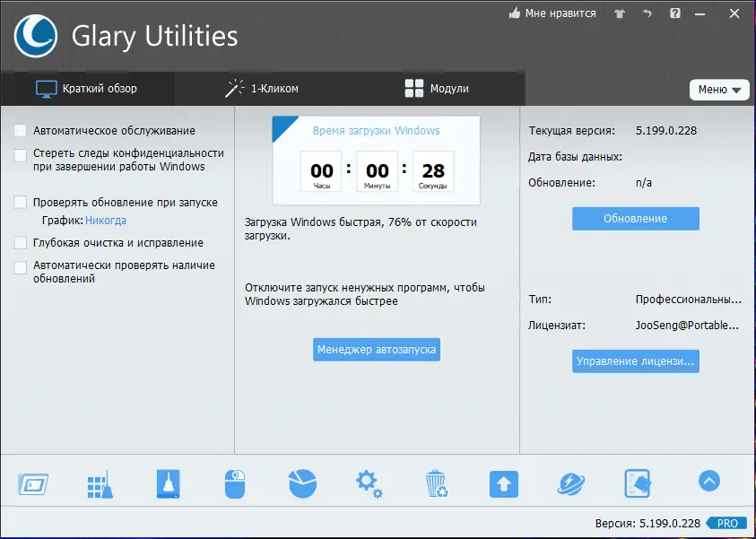The height and width of the screenshot is (539, 756).
Task: Select the planet with lightning bolt icon
Action: pyautogui.click(x=570, y=482)
